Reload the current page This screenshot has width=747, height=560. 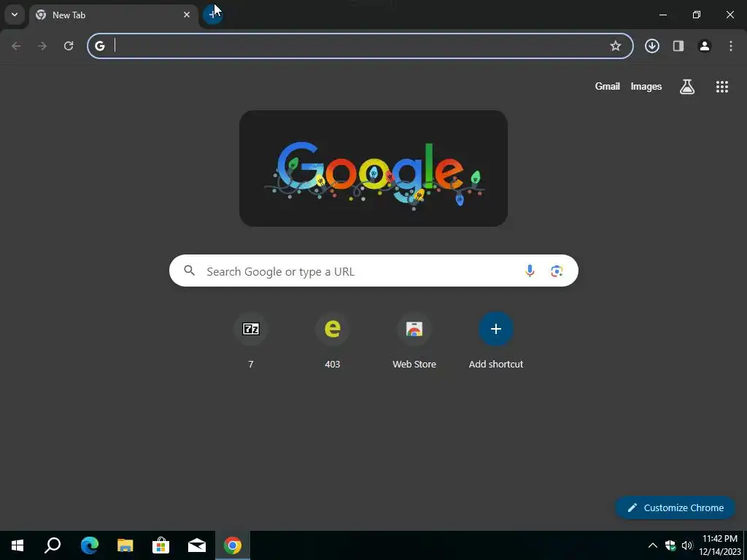(x=69, y=46)
